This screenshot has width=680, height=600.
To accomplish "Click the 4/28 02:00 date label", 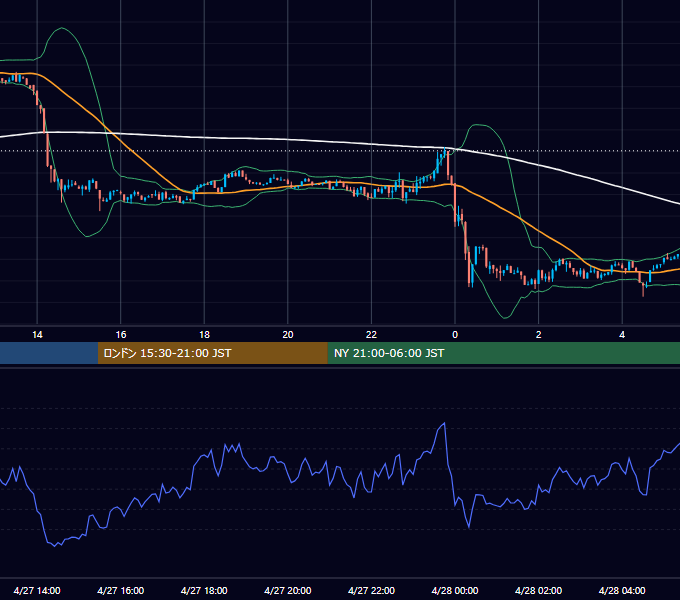I will 538,590.
